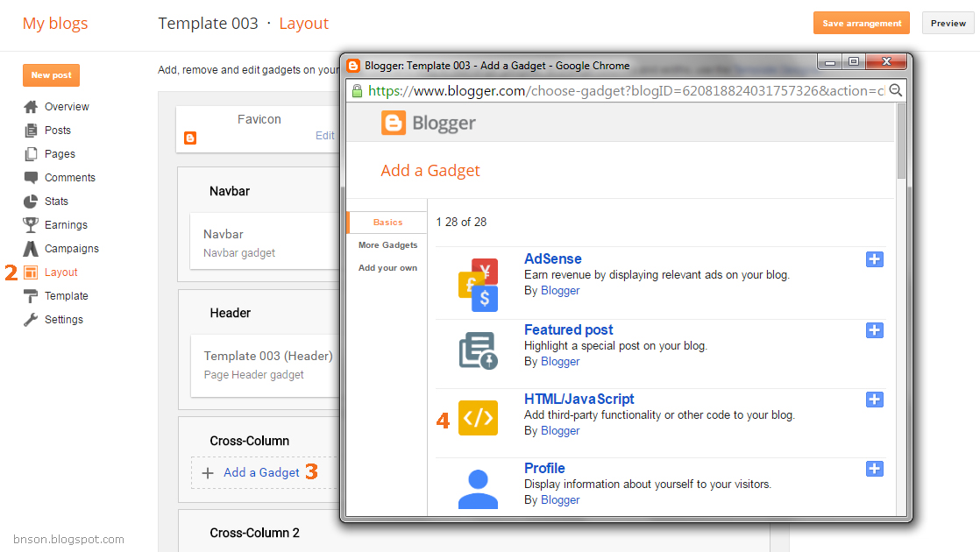Open Settings in the sidebar menu
The width and height of the screenshot is (980, 552).
tap(64, 320)
